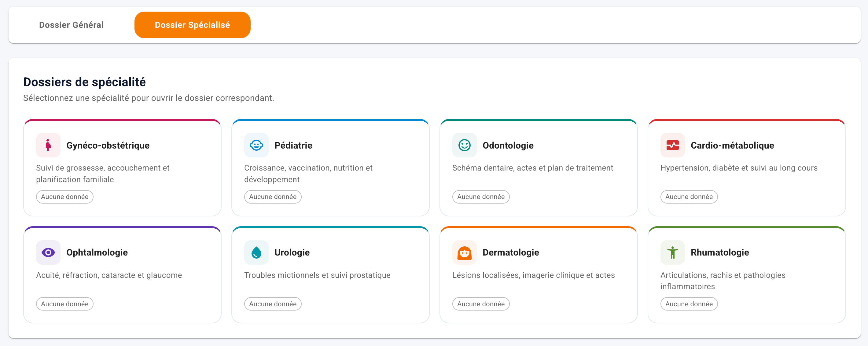Open the Rhumatologie specialty title
868x346 pixels.
tap(720, 252)
